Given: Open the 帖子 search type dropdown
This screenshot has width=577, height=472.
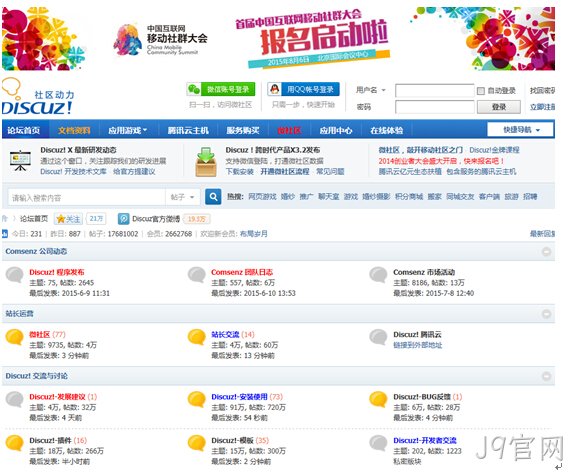Looking at the screenshot, I should [x=183, y=197].
